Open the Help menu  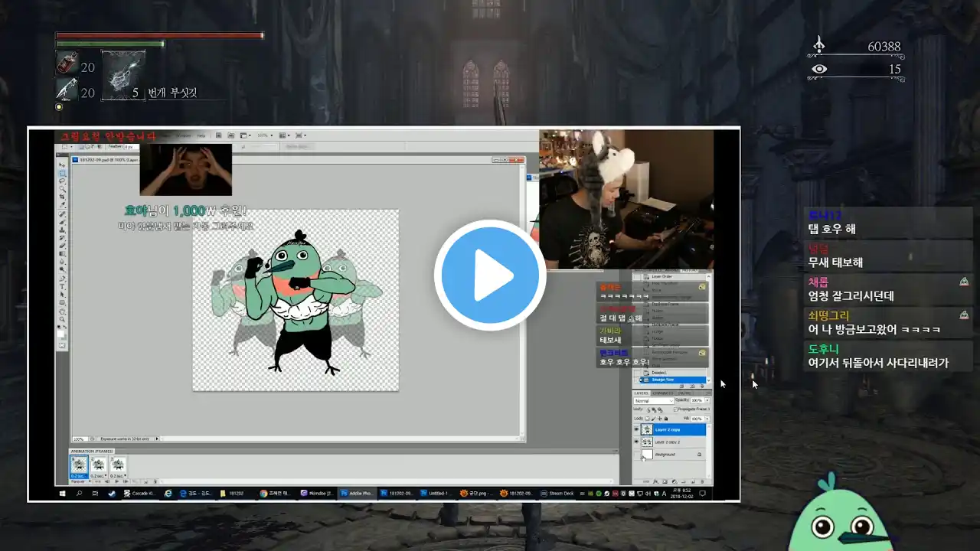click(201, 135)
